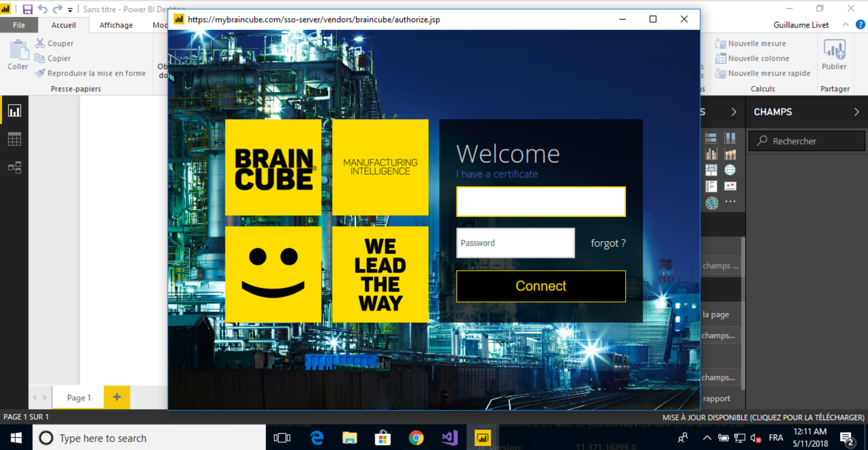
Task: Select the stacked bar chart visual
Action: click(711, 138)
